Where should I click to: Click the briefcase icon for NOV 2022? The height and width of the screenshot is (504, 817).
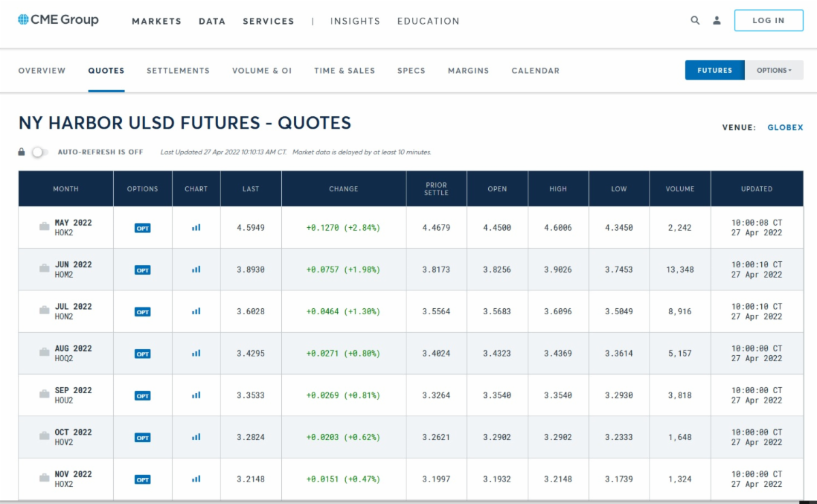(44, 478)
